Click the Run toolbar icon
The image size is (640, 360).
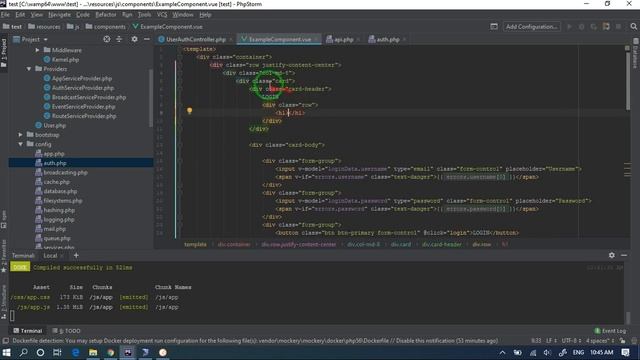tap(569, 27)
